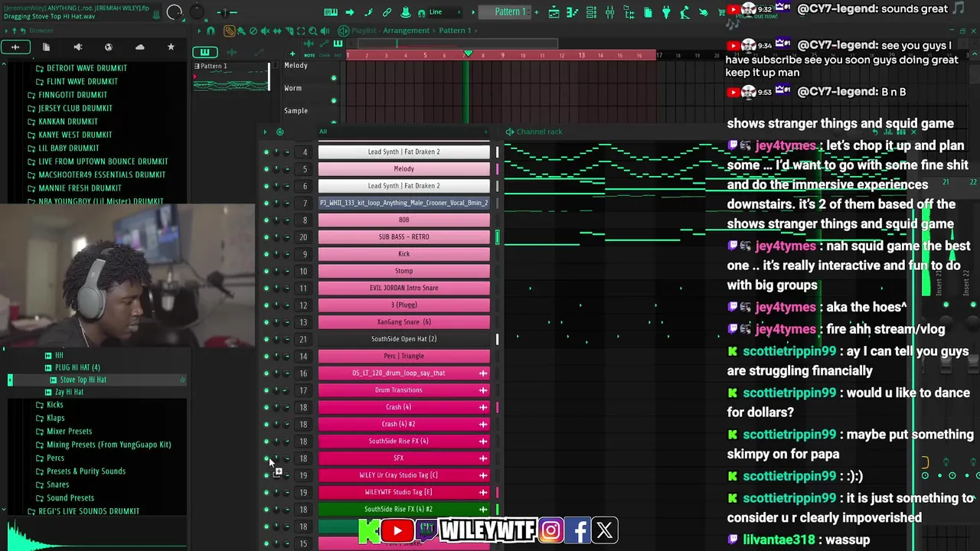Click the green playhead marker on timeline ruler

click(x=468, y=54)
